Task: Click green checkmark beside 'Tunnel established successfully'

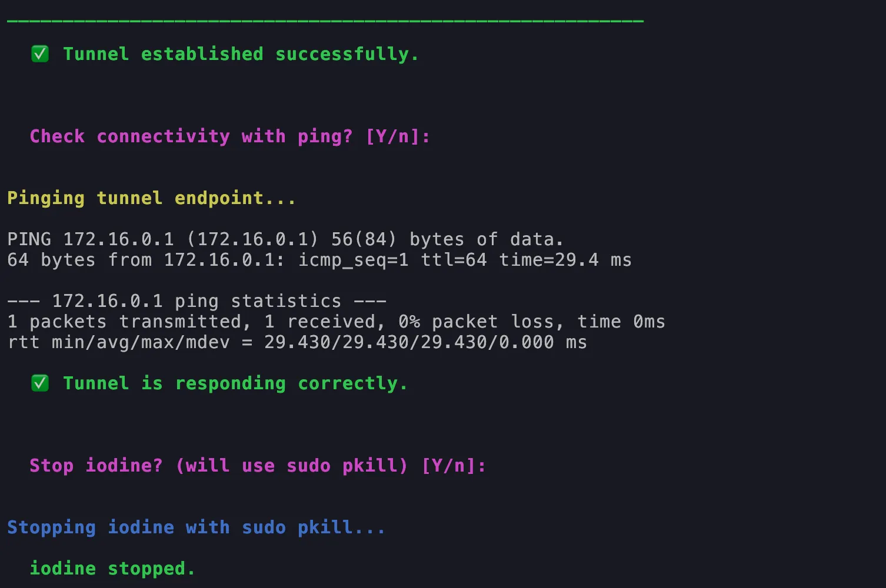Action: 40,54
